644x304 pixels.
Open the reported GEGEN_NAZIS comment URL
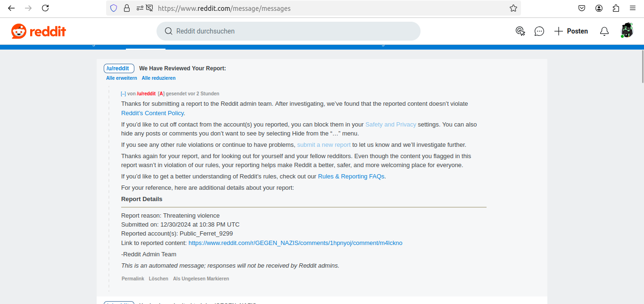(296, 243)
